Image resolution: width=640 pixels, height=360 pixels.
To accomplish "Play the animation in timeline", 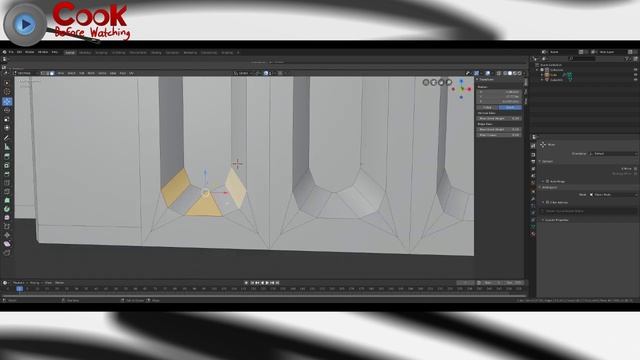I will [267, 282].
